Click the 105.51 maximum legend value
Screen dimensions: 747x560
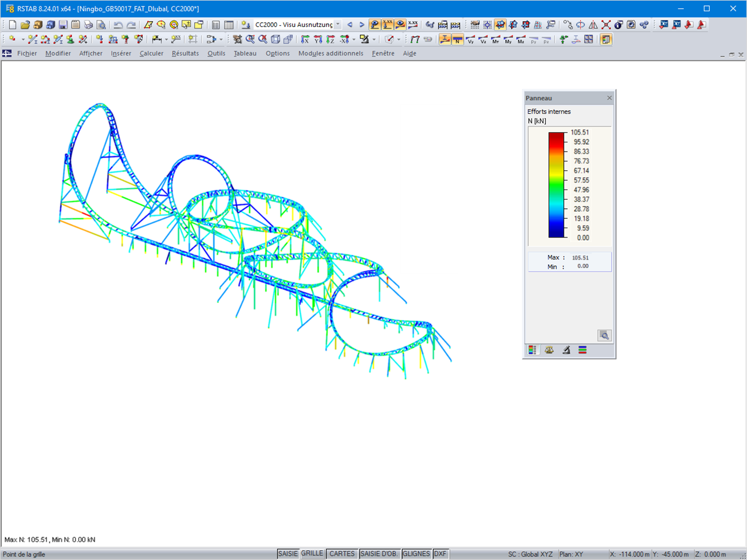[580, 132]
